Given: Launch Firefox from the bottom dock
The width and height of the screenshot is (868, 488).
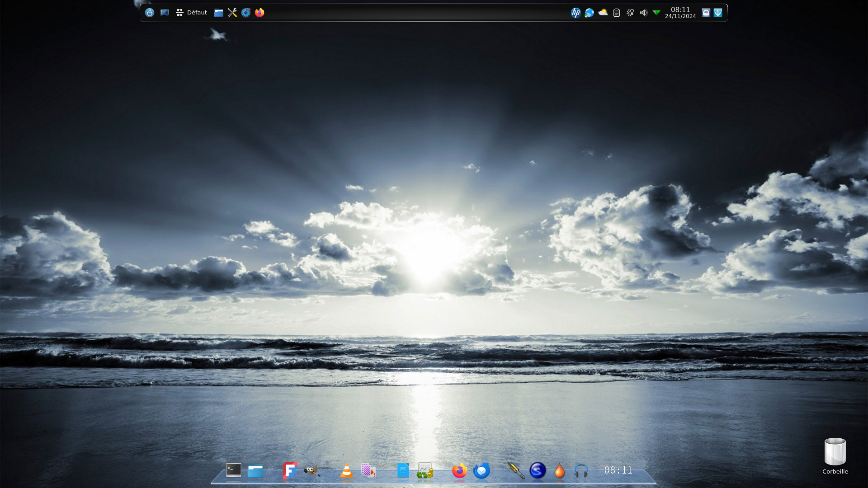Looking at the screenshot, I should pyautogui.click(x=460, y=470).
